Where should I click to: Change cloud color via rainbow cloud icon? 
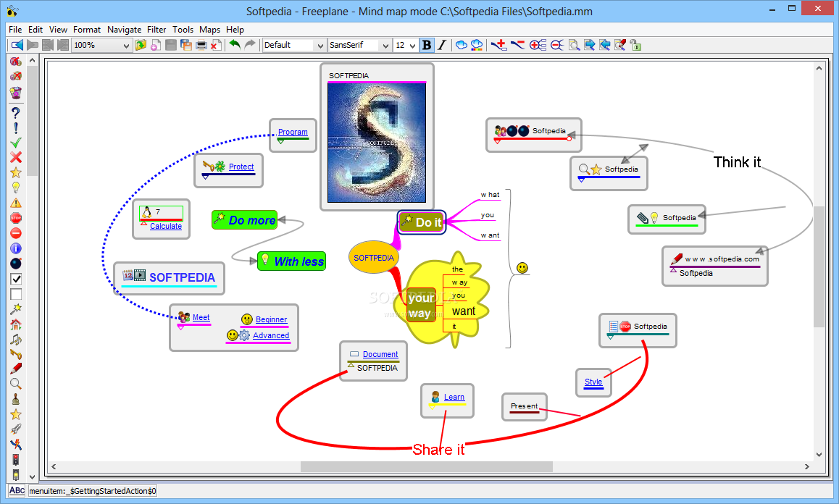click(x=476, y=45)
